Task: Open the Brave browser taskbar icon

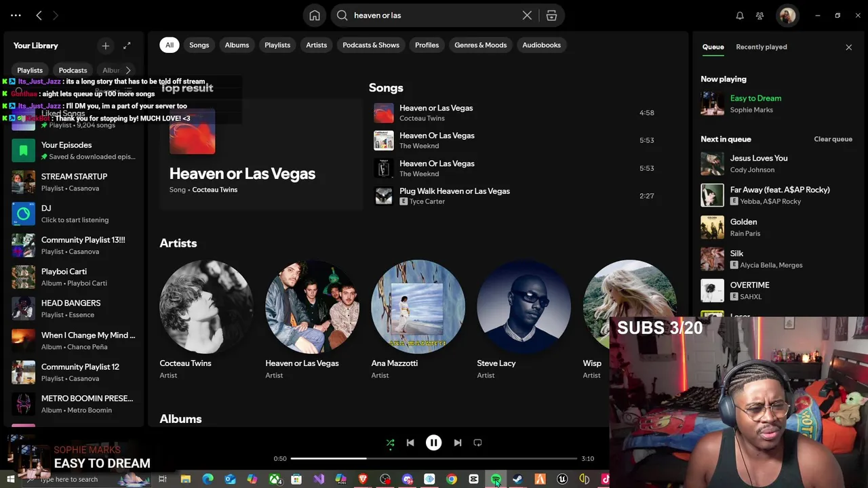Action: (x=363, y=479)
